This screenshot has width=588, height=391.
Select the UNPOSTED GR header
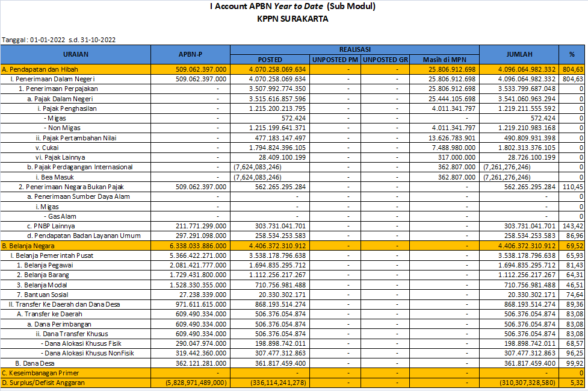386,60
